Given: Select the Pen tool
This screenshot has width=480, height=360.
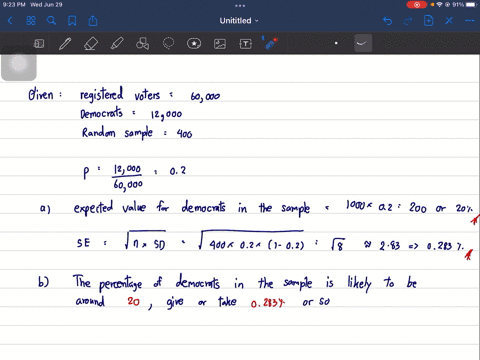Looking at the screenshot, I should coord(65,44).
